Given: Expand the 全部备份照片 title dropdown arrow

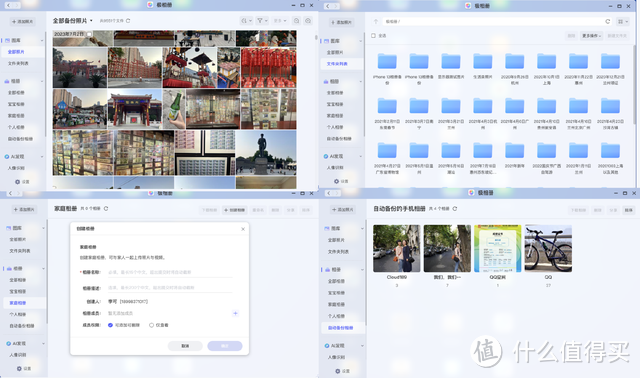Looking at the screenshot, I should (91, 20).
